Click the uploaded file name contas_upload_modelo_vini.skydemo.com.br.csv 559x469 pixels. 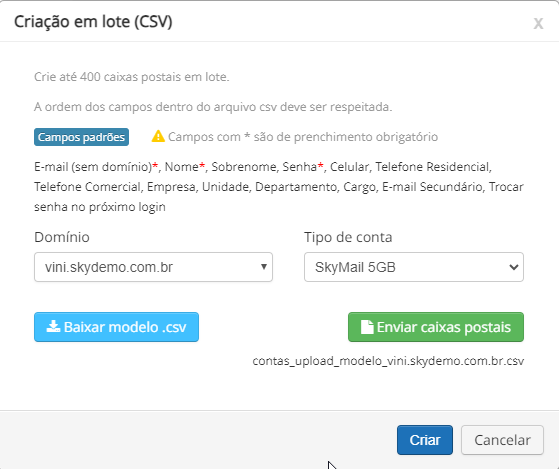point(388,361)
